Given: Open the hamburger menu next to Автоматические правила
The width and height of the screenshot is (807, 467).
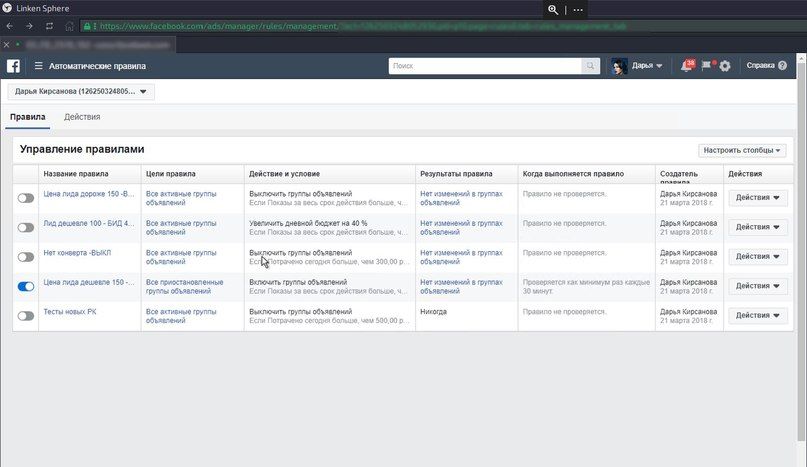Looking at the screenshot, I should (x=39, y=66).
